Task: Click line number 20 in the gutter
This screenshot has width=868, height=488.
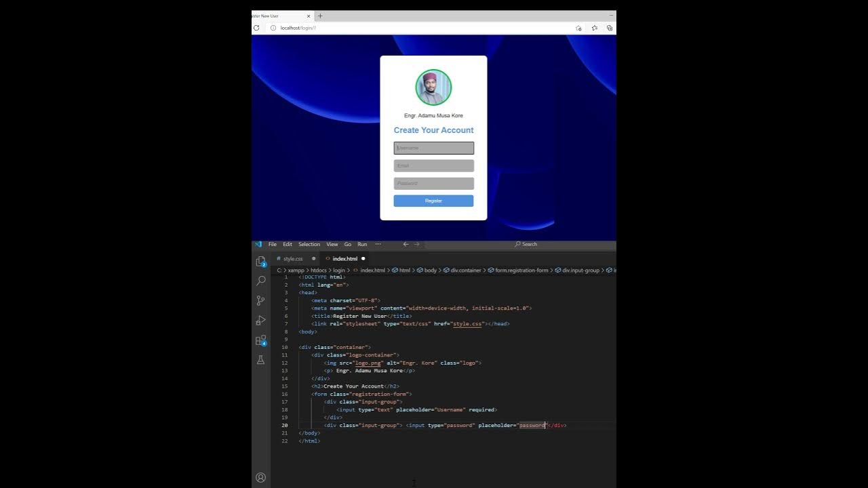Action: tap(285, 425)
